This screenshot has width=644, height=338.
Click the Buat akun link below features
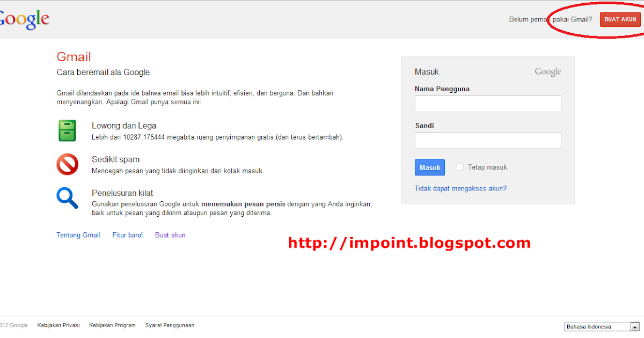(170, 235)
